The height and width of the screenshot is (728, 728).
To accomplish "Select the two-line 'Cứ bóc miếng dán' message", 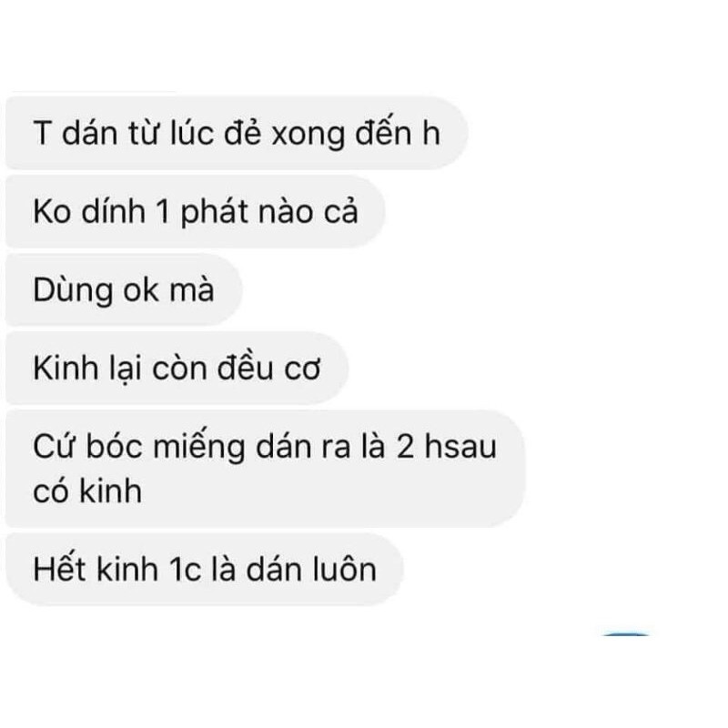I will coord(265,469).
